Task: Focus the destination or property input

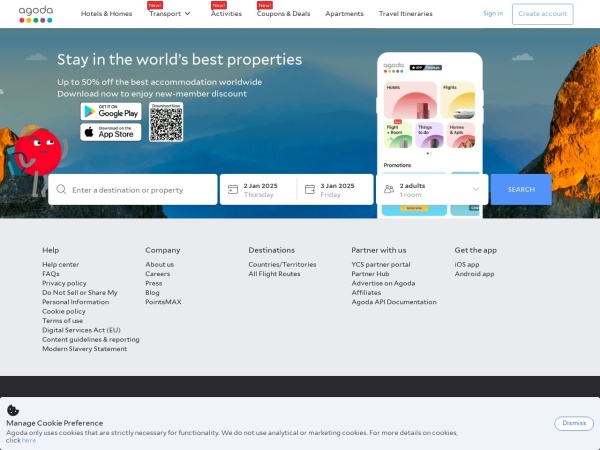Action: pyautogui.click(x=133, y=189)
